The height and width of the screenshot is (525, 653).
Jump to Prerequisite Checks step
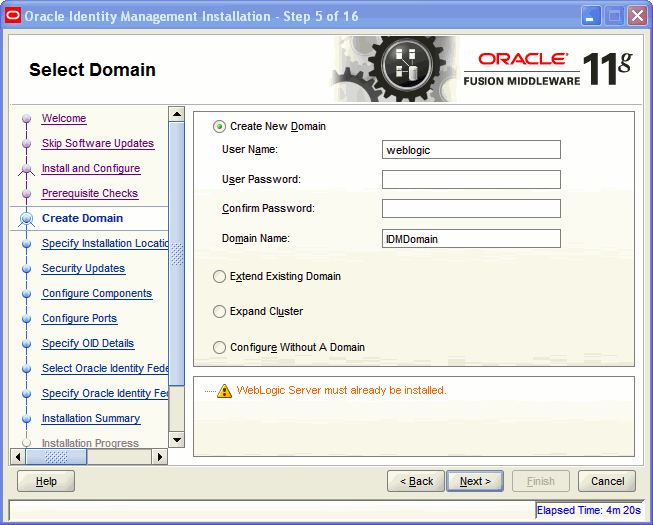pyautogui.click(x=90, y=193)
